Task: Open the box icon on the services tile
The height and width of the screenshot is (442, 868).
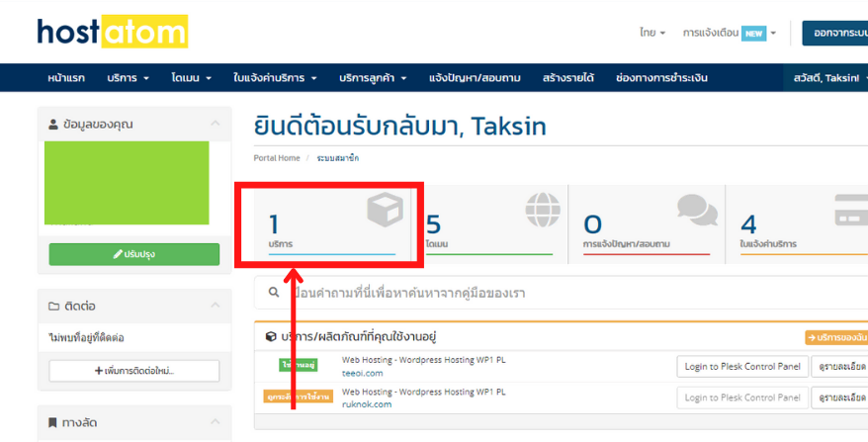Action: click(x=385, y=210)
